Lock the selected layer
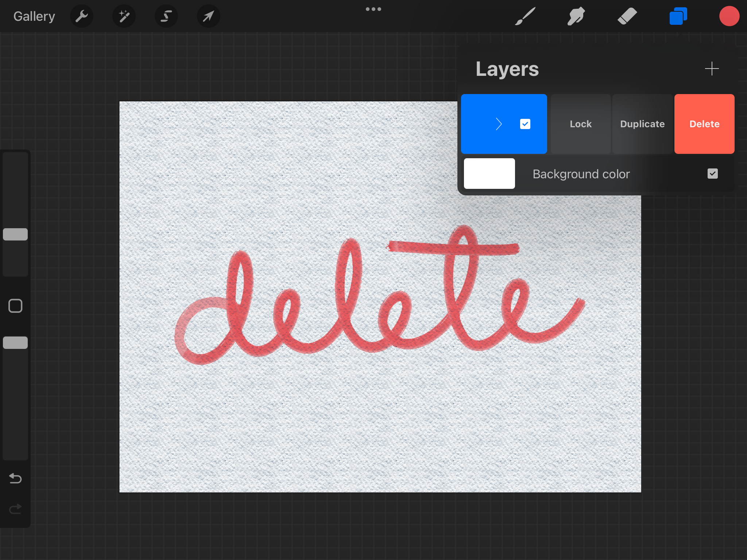747x560 pixels. 581,124
